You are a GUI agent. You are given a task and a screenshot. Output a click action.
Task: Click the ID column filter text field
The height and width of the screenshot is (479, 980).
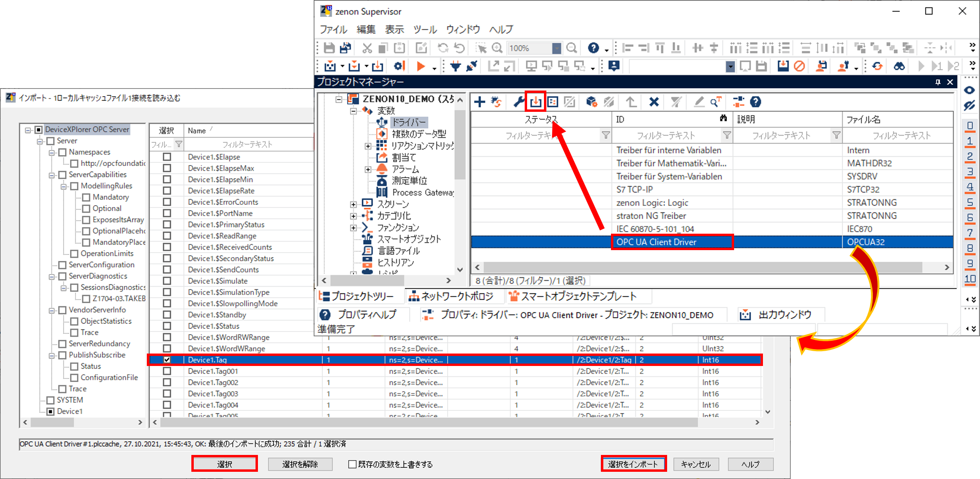[666, 135]
